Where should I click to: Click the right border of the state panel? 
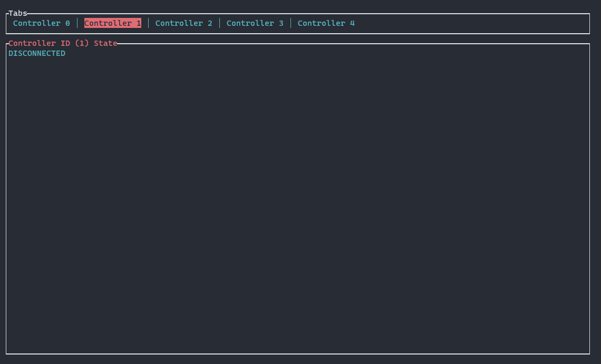[x=589, y=200]
